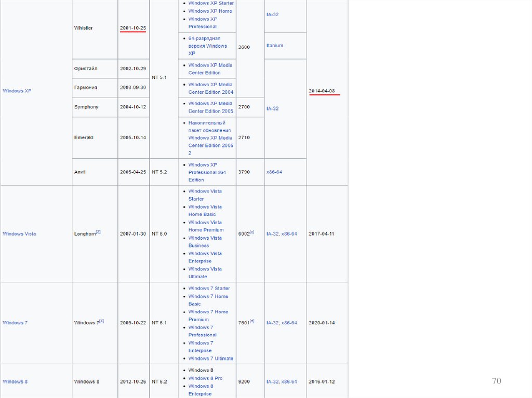
Task: Select the Emerald codename cell
Action: click(95, 138)
